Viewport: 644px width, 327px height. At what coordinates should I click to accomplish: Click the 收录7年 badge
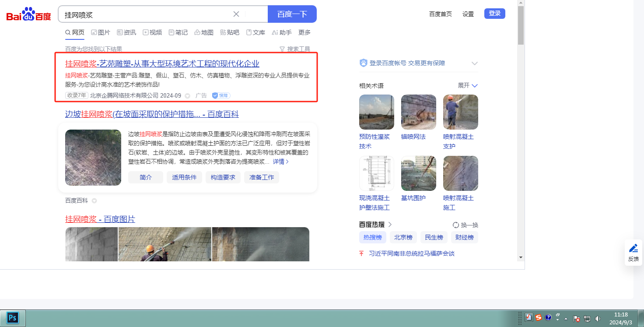click(x=77, y=95)
